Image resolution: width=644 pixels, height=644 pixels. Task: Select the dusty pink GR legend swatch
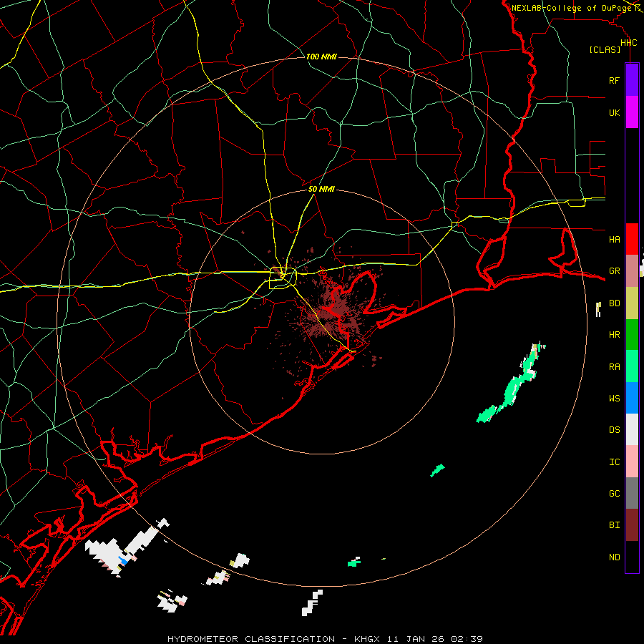(632, 270)
